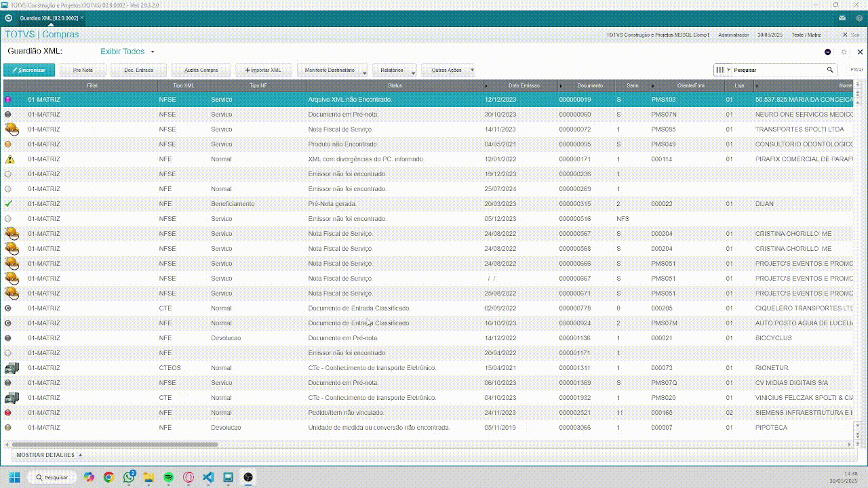Click the Filial column header
This screenshot has width=868, height=488.
coord(92,86)
